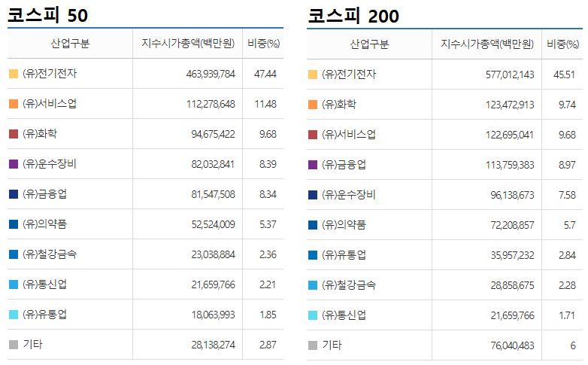This screenshot has width=588, height=365.
Task: Select (유)운수장비 label in 코스피 50
Action: tap(50, 164)
